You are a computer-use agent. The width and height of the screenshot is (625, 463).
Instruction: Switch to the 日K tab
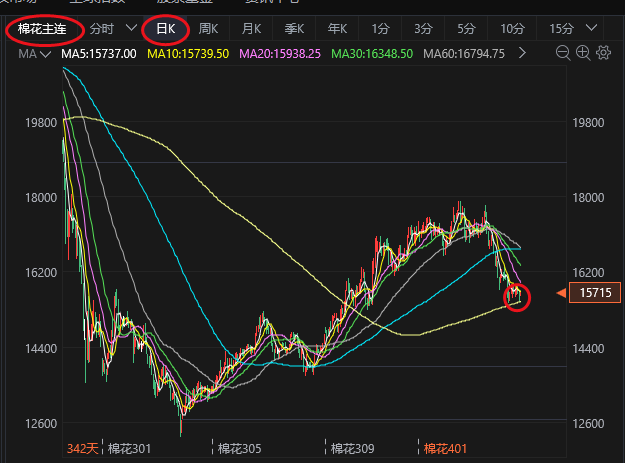click(165, 29)
